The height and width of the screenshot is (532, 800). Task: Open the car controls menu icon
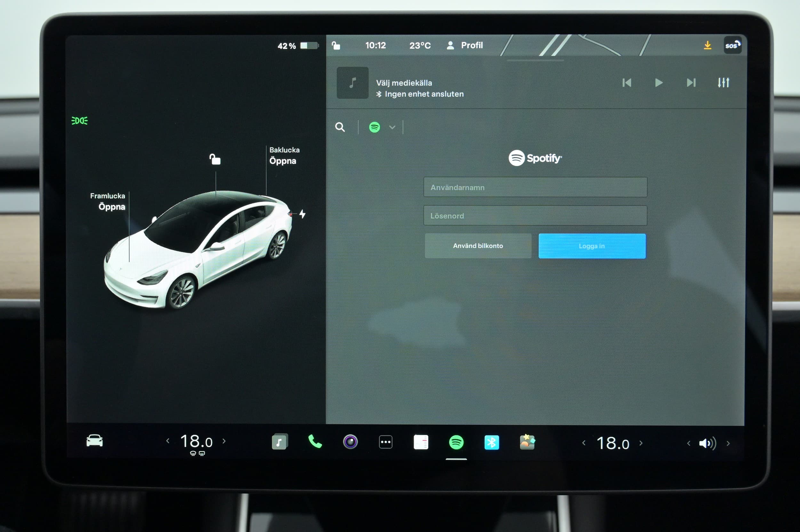pos(94,441)
